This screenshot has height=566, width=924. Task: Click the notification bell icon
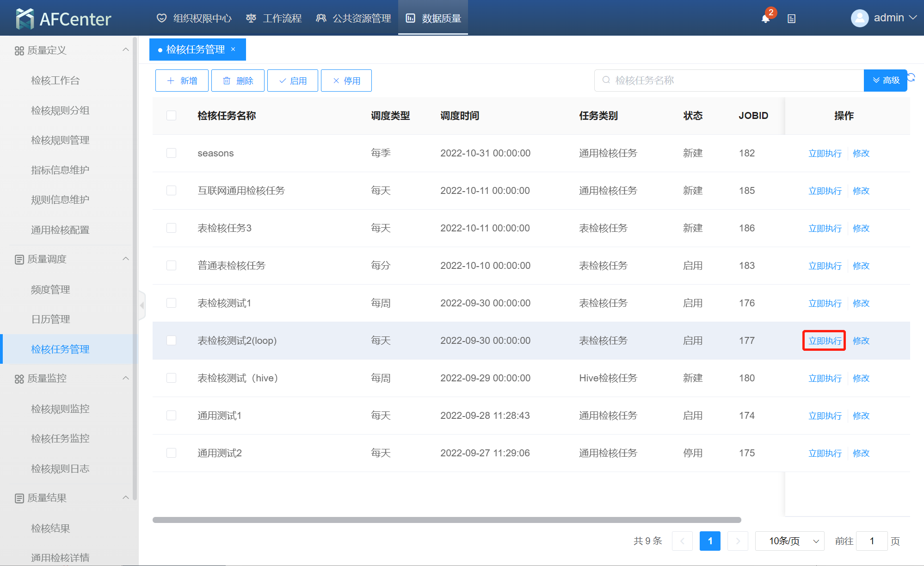tap(765, 19)
